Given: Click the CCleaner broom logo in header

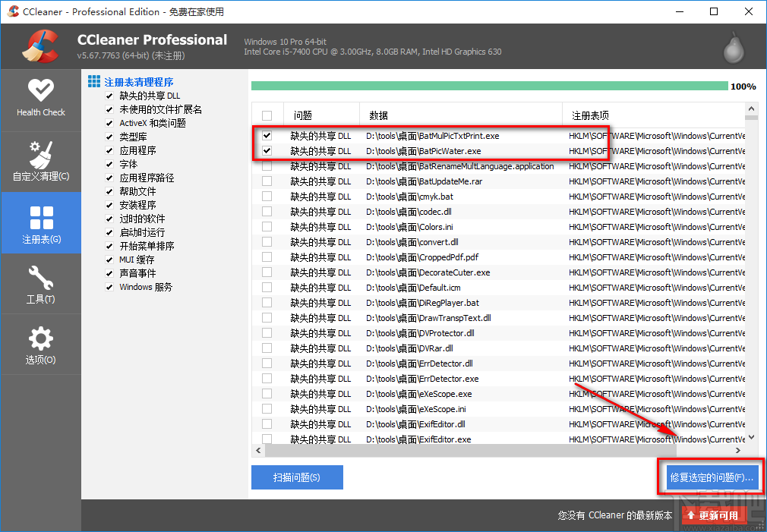Looking at the screenshot, I should coord(40,46).
